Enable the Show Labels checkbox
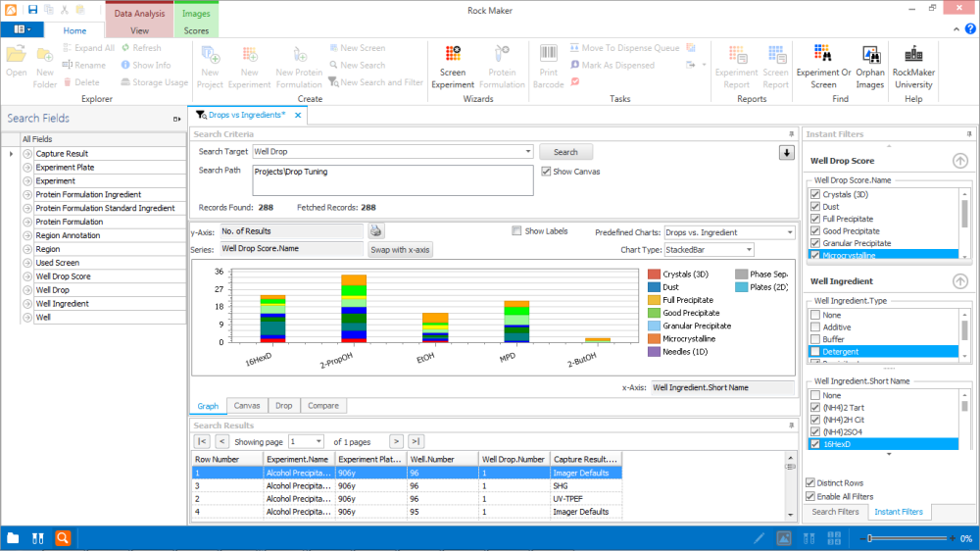Image resolution: width=980 pixels, height=551 pixels. tap(516, 230)
